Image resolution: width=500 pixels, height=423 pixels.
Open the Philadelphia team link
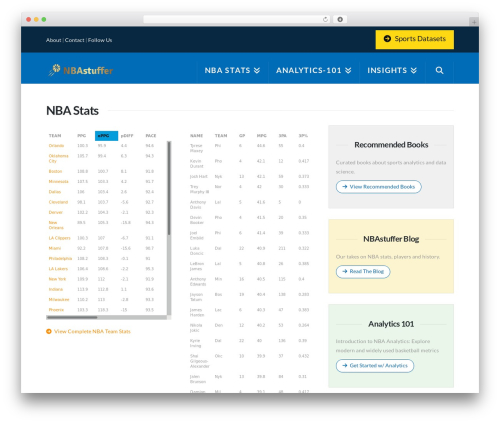[60, 259]
